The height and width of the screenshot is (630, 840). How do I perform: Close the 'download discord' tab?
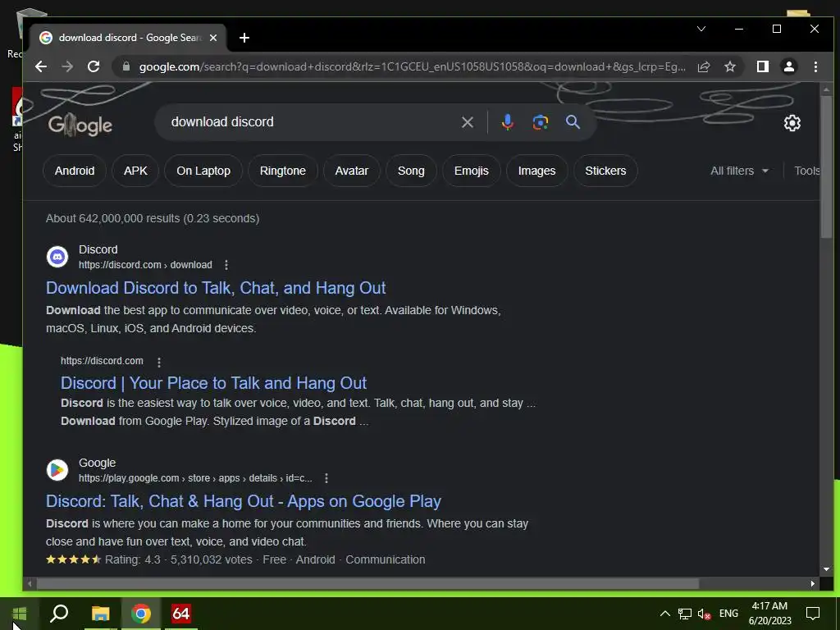click(213, 38)
